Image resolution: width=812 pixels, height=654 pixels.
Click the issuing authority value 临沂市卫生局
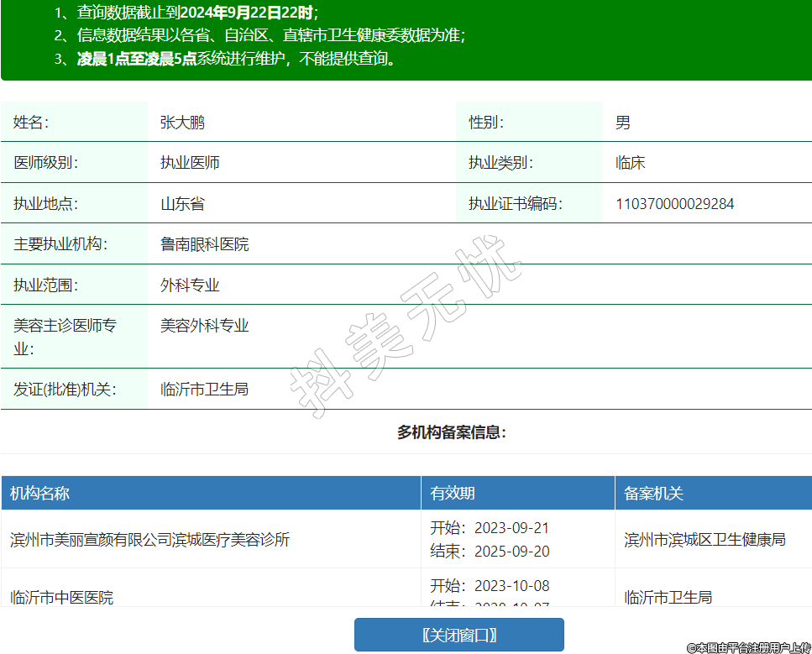tap(204, 390)
